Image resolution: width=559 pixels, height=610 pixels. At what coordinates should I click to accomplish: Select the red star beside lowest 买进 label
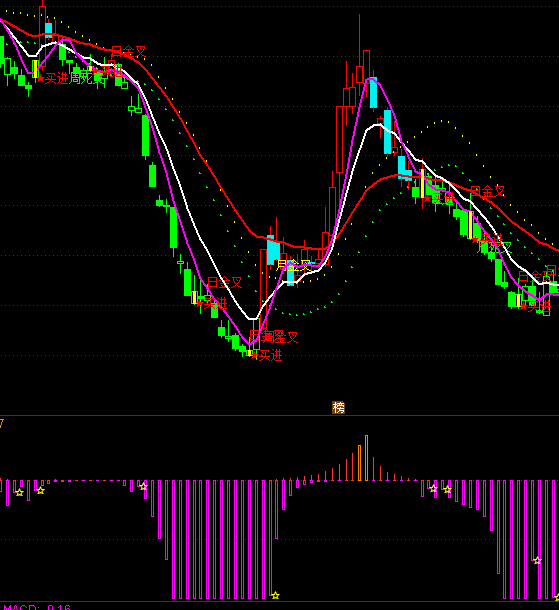coord(254,356)
